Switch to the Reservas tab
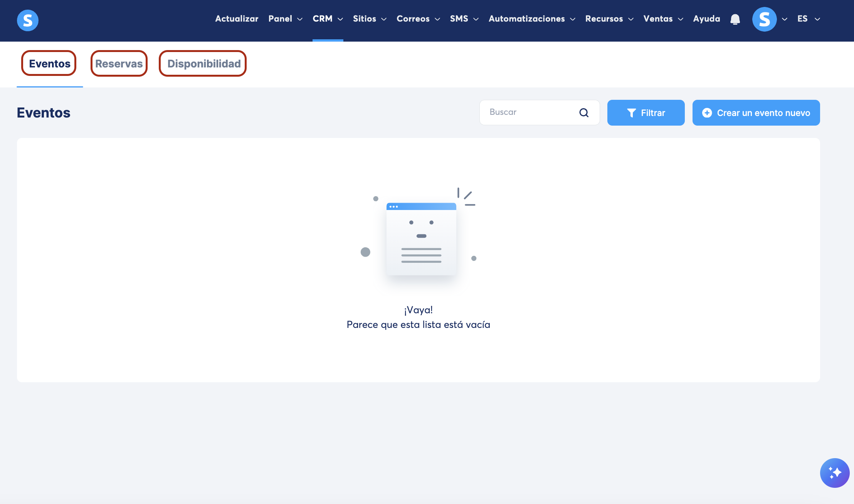 click(x=119, y=64)
